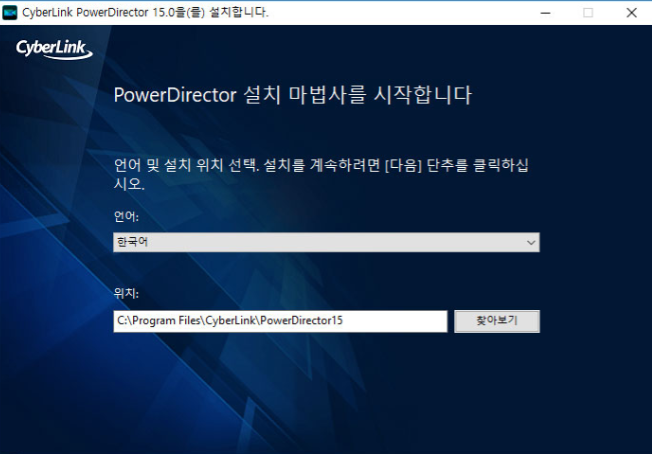
Task: Minimize the installer window
Action: coord(546,13)
